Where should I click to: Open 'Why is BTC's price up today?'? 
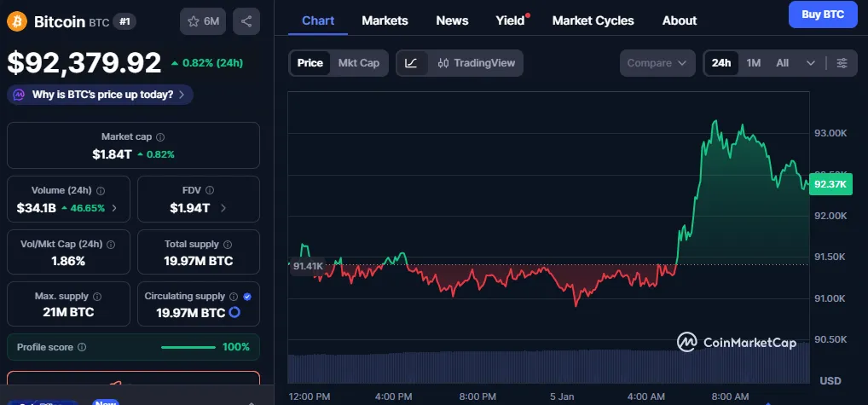101,95
